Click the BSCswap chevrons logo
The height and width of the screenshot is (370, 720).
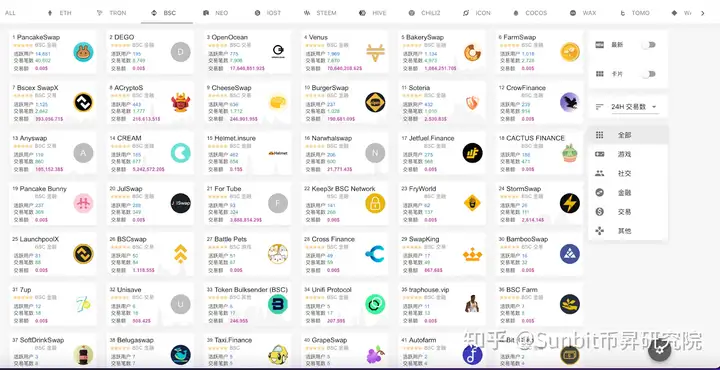[x=180, y=254]
